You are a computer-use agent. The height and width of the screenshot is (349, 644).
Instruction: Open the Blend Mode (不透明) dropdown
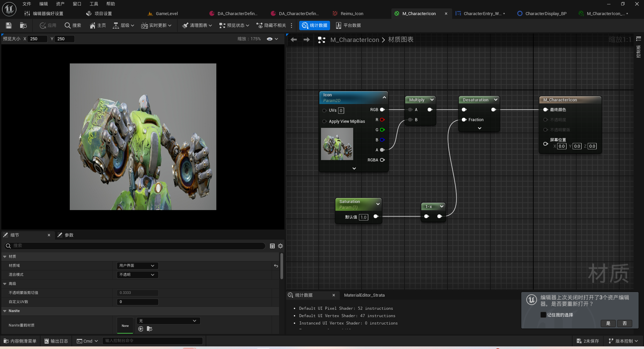pos(137,275)
